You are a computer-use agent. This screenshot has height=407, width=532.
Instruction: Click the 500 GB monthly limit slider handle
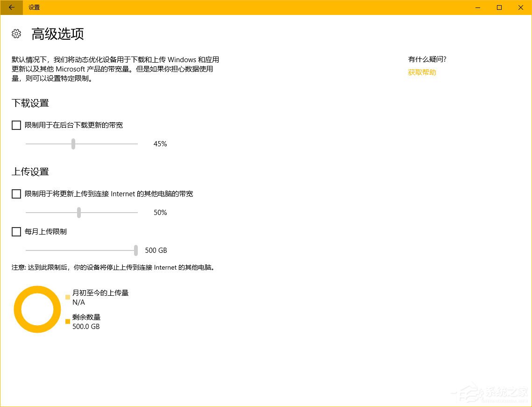135,250
